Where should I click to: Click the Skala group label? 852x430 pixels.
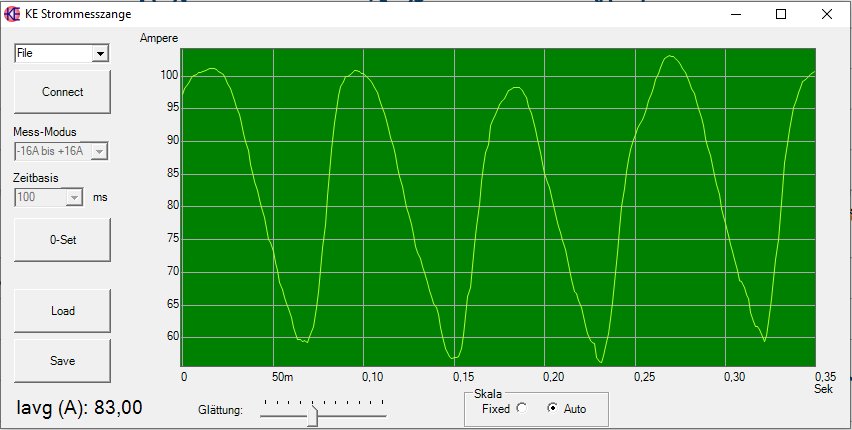click(x=488, y=394)
